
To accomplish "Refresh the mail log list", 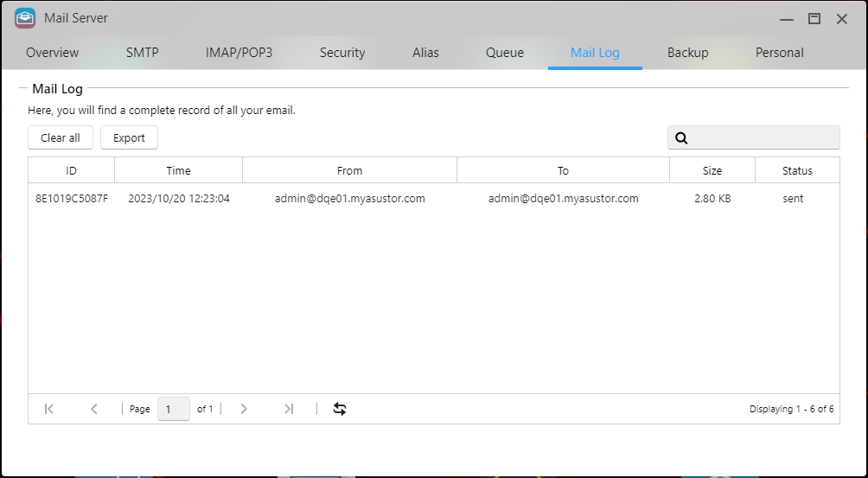I will [x=340, y=409].
